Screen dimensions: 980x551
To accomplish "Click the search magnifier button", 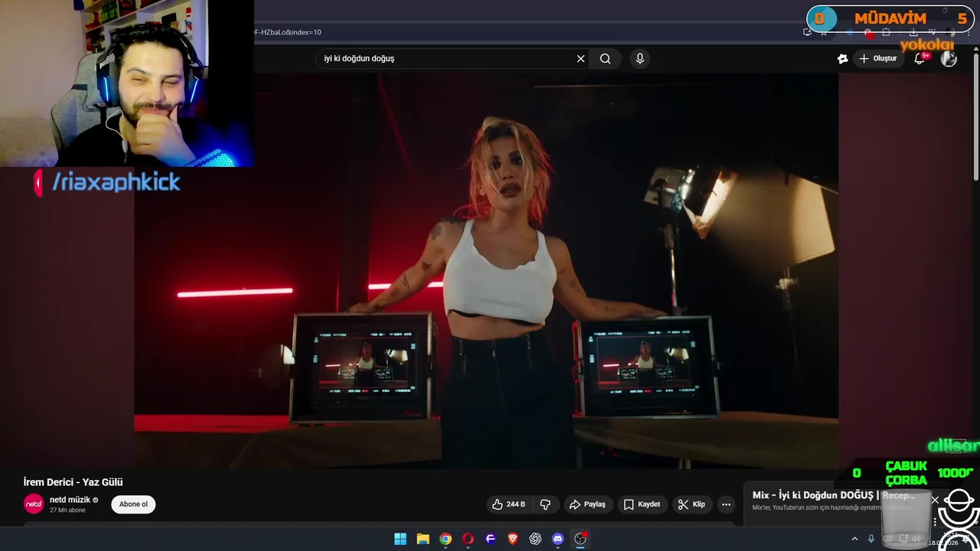I will tap(605, 59).
